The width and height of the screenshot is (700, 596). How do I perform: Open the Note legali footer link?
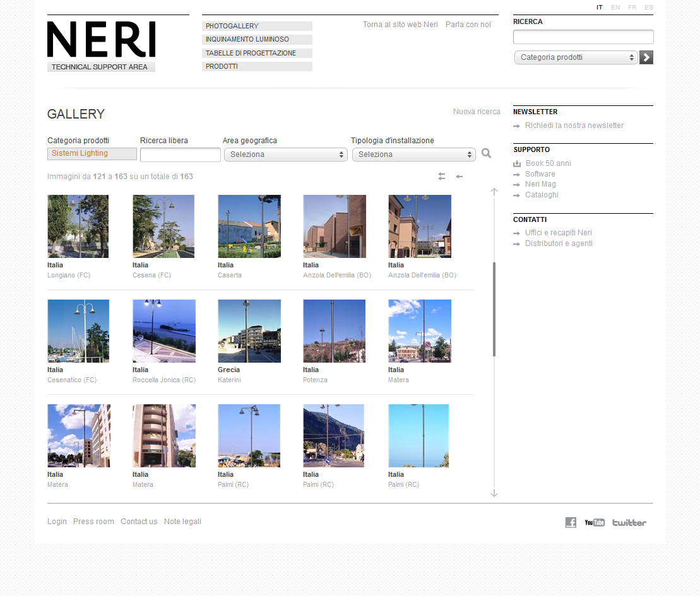[182, 522]
